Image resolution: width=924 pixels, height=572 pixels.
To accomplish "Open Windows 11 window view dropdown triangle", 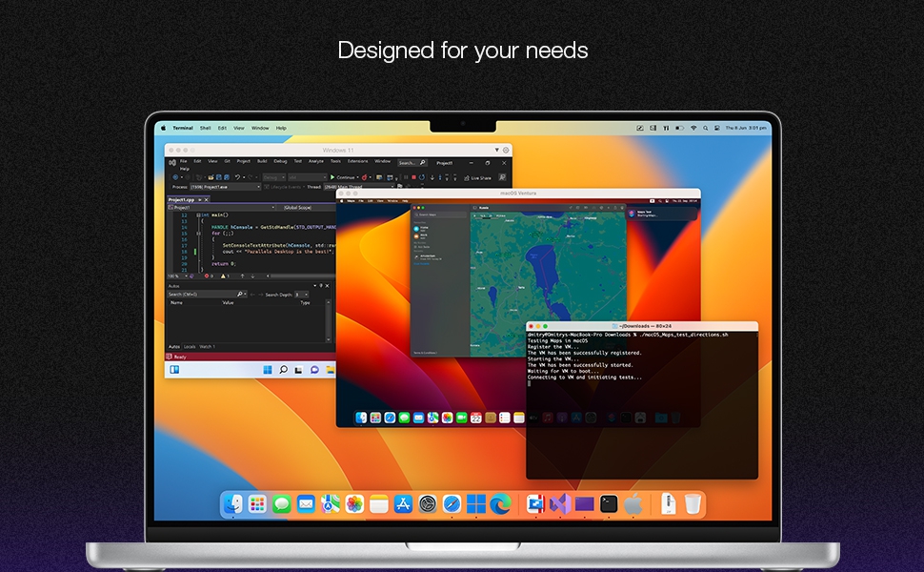I will pos(496,151).
